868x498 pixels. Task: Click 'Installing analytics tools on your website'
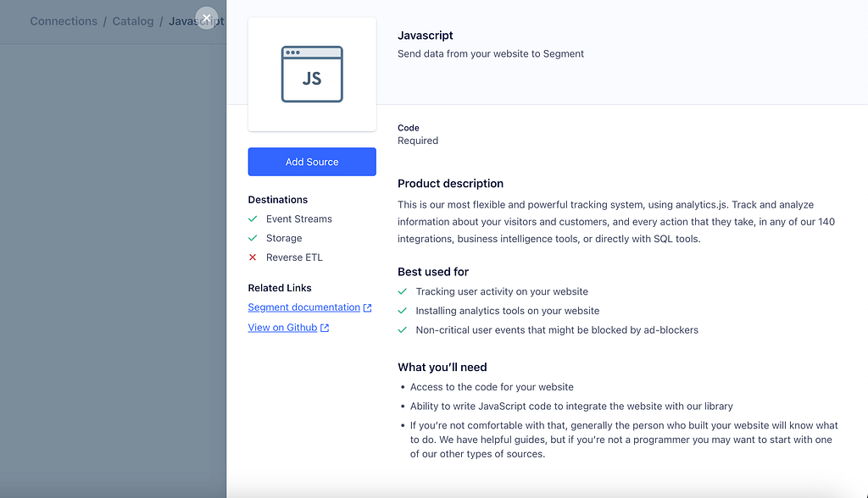[x=508, y=311]
